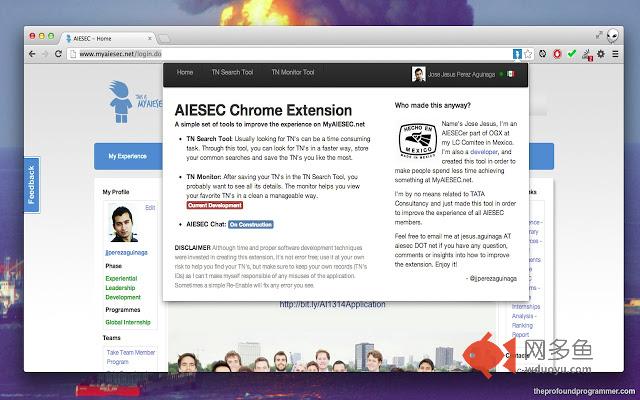Click the gear extension icon in toolbar
640x400 pixels.
click(x=601, y=54)
